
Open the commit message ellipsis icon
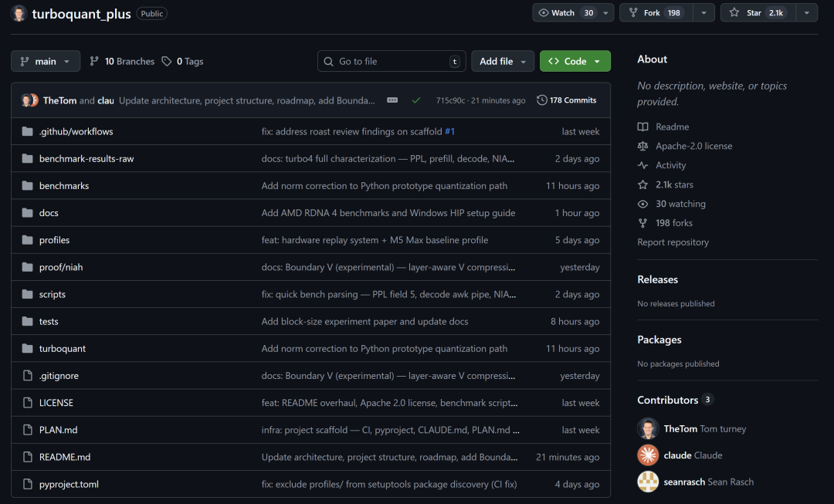click(392, 100)
